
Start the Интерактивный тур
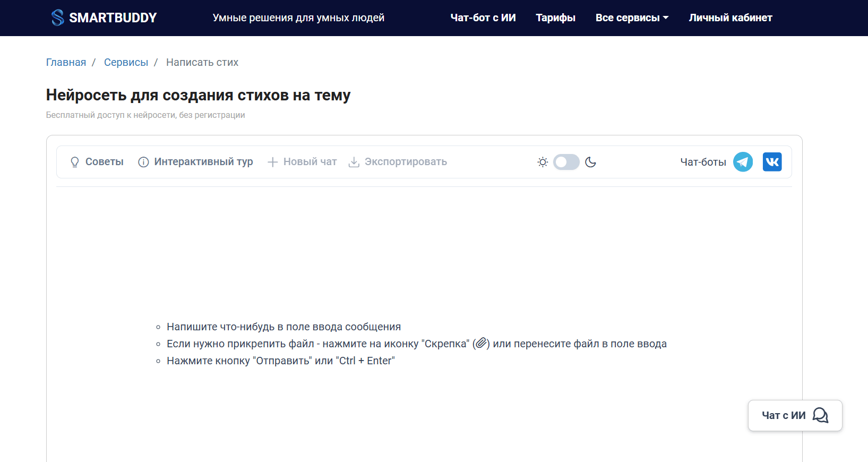(203, 162)
